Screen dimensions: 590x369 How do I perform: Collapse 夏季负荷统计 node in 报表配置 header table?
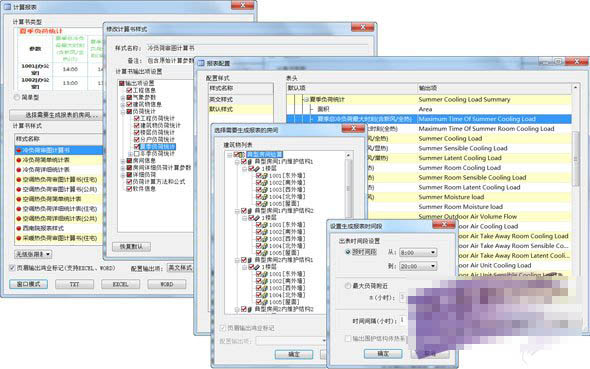(x=306, y=100)
